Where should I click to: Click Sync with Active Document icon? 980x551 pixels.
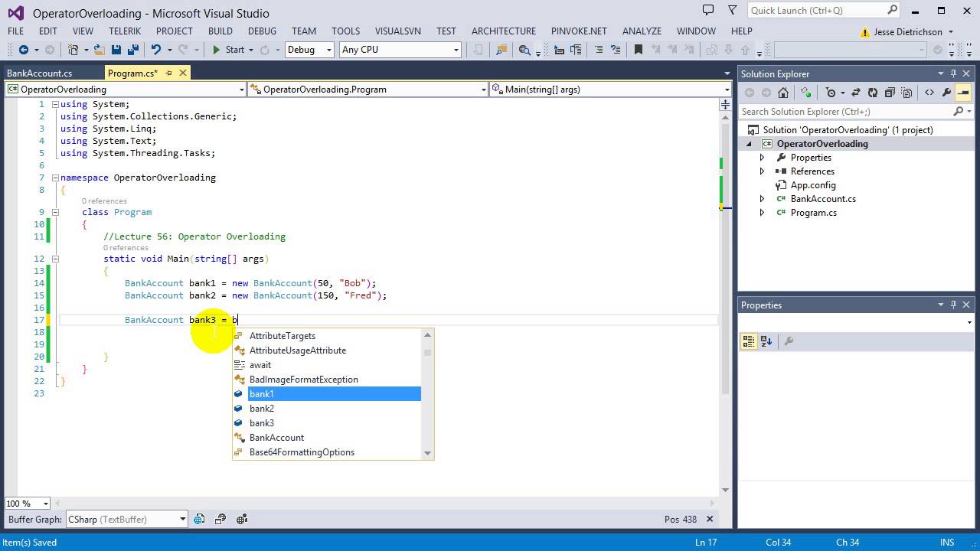pos(855,93)
